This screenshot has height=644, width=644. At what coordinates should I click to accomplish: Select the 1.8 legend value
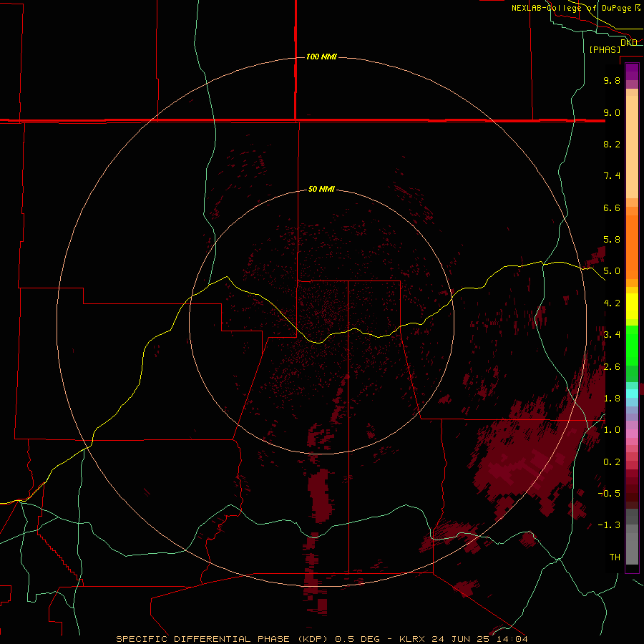pos(612,399)
